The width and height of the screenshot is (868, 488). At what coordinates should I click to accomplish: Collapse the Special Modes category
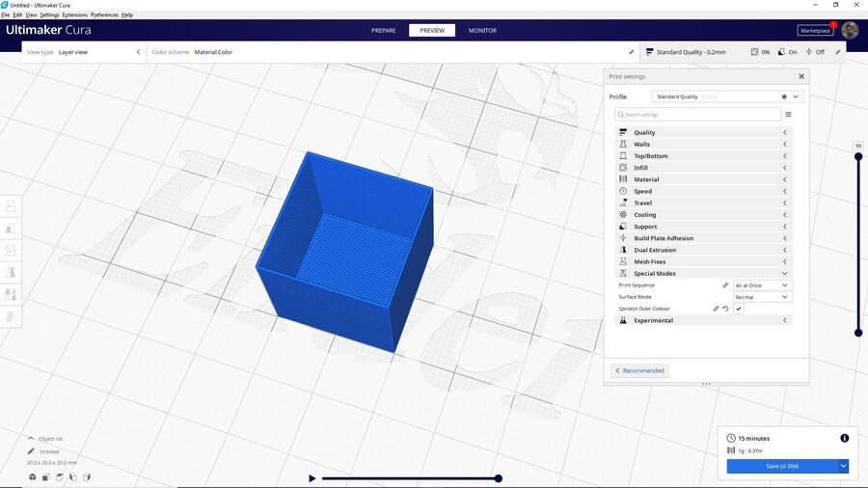[704, 273]
